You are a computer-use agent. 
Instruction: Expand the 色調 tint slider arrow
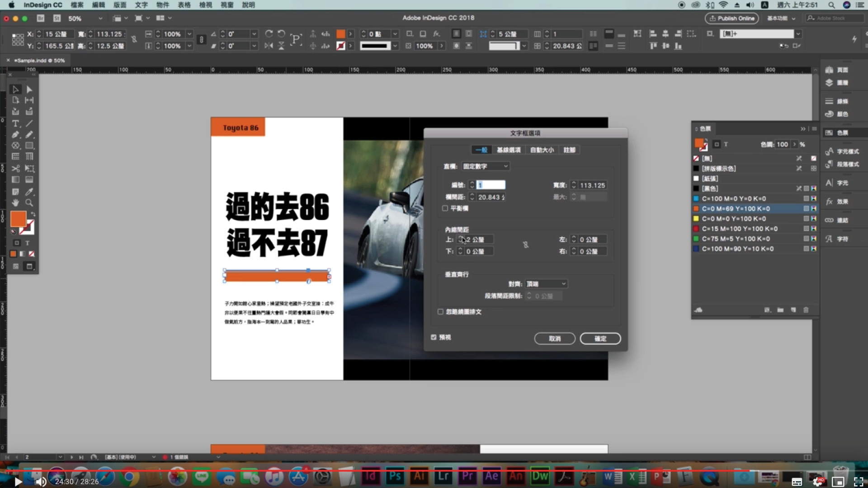[794, 145]
